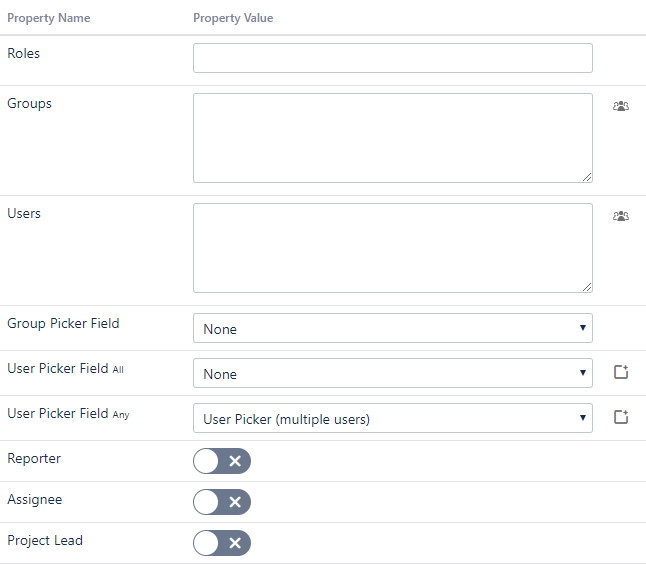Expand User Picker Field All dropdown
This screenshot has height=564, width=646.
click(x=392, y=373)
